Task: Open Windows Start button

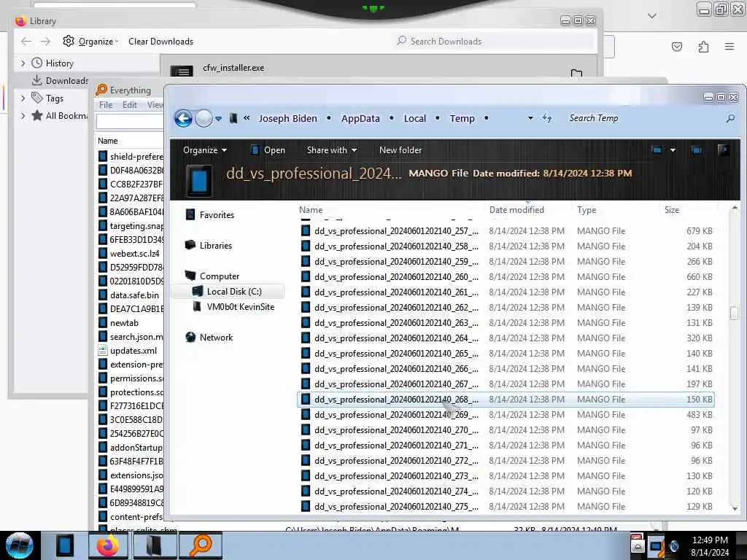Action: tap(19, 545)
